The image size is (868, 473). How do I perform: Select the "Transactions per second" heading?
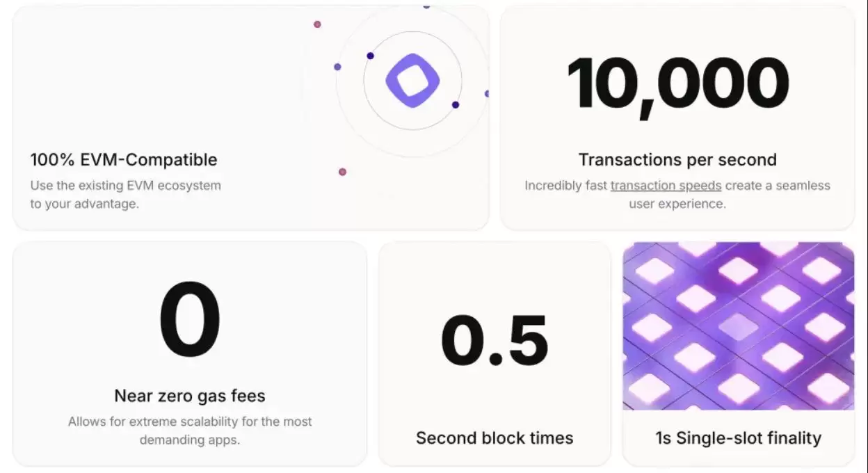677,160
